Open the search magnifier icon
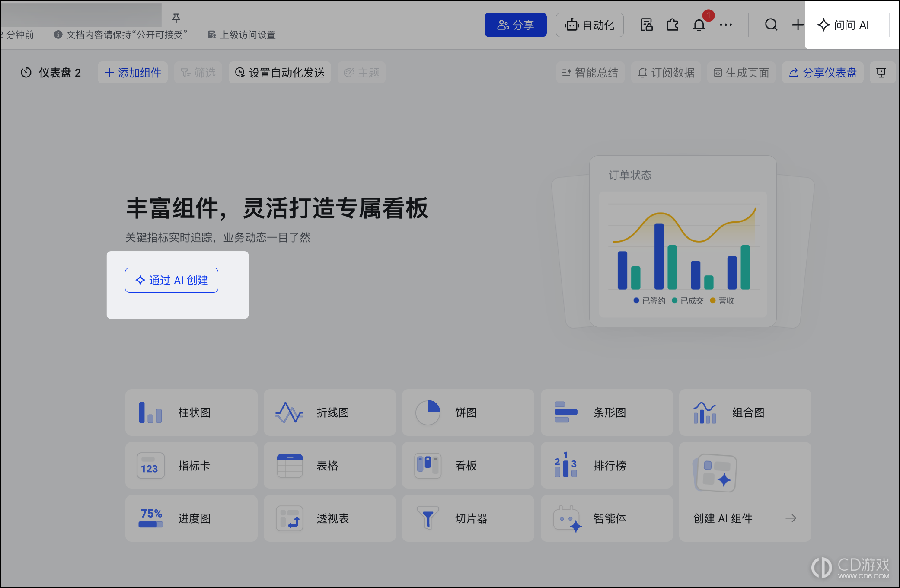The width and height of the screenshot is (900, 588). coord(771,25)
